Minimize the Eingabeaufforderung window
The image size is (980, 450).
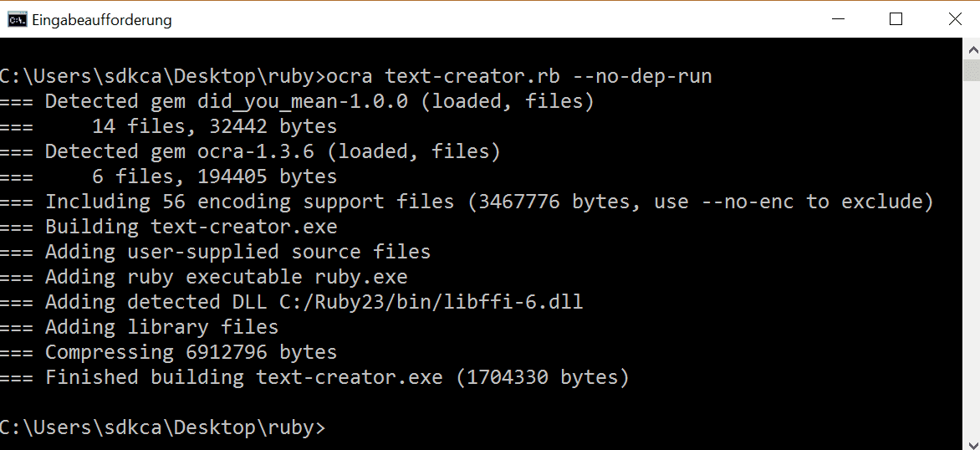pos(838,19)
